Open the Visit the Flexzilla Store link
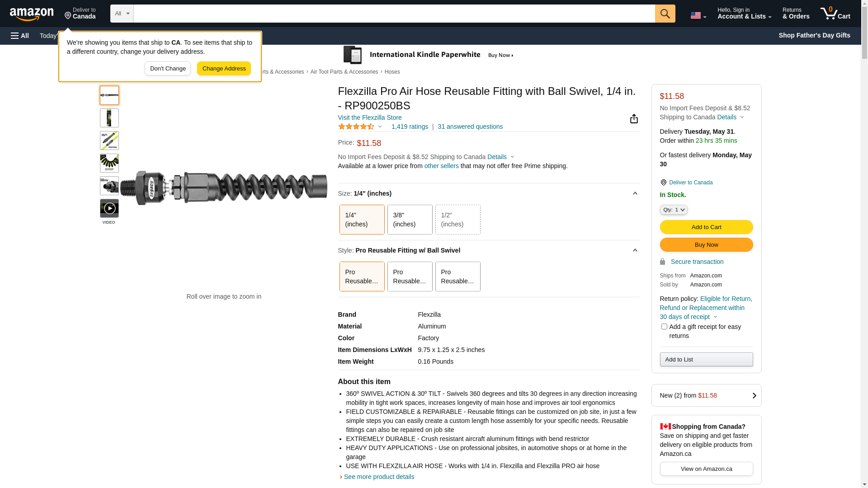868x488 pixels. coord(370,117)
